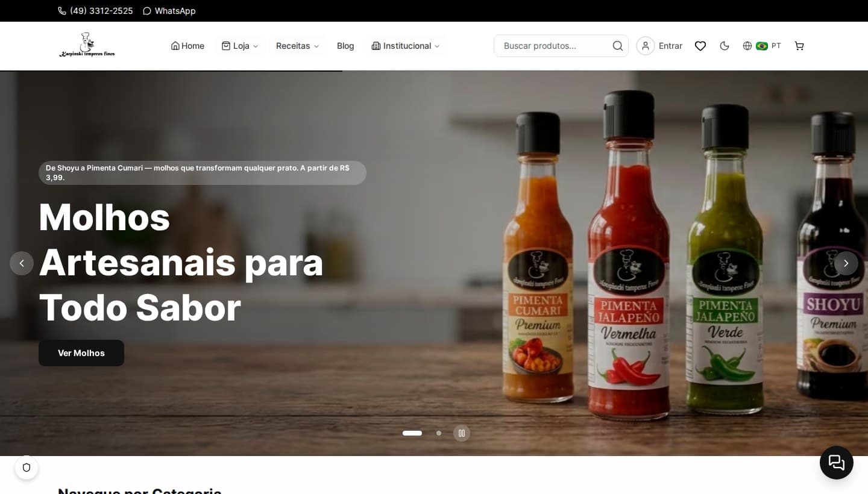Click the Entrar login link
Viewport: 868px width, 494px height.
pyautogui.click(x=670, y=46)
